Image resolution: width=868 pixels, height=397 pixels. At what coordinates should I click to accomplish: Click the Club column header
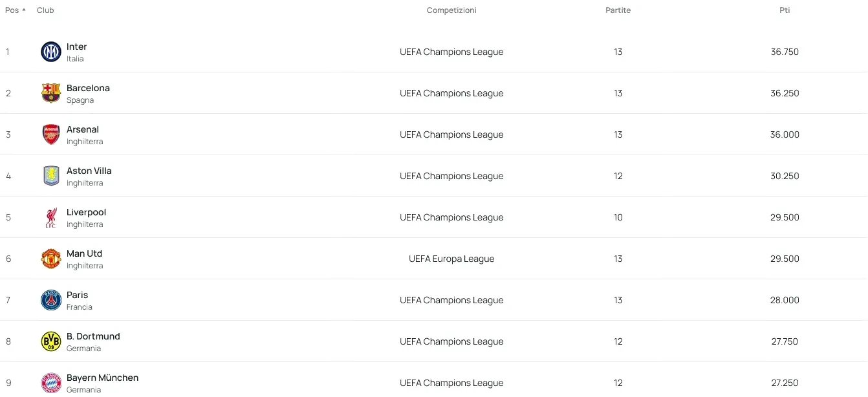tap(45, 10)
